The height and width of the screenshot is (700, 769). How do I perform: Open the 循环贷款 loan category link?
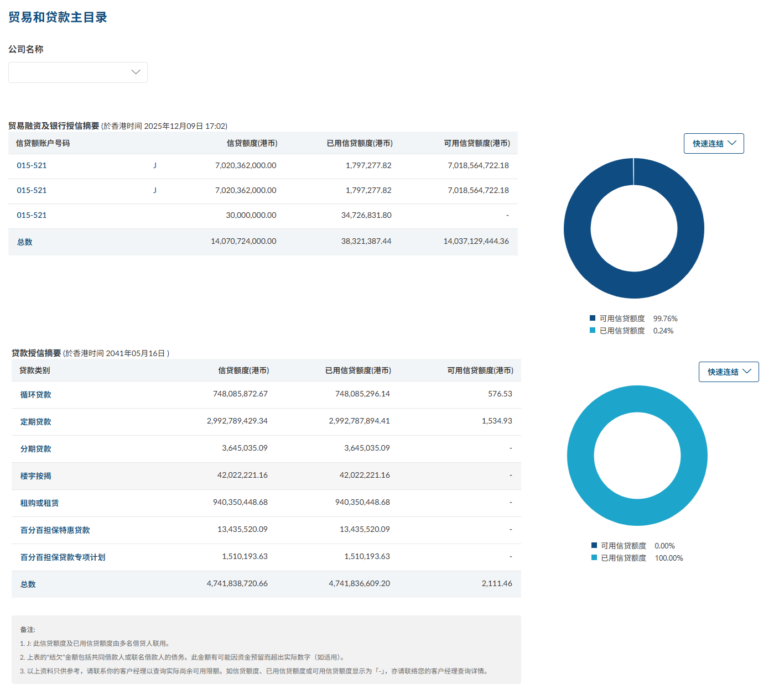tap(36, 395)
